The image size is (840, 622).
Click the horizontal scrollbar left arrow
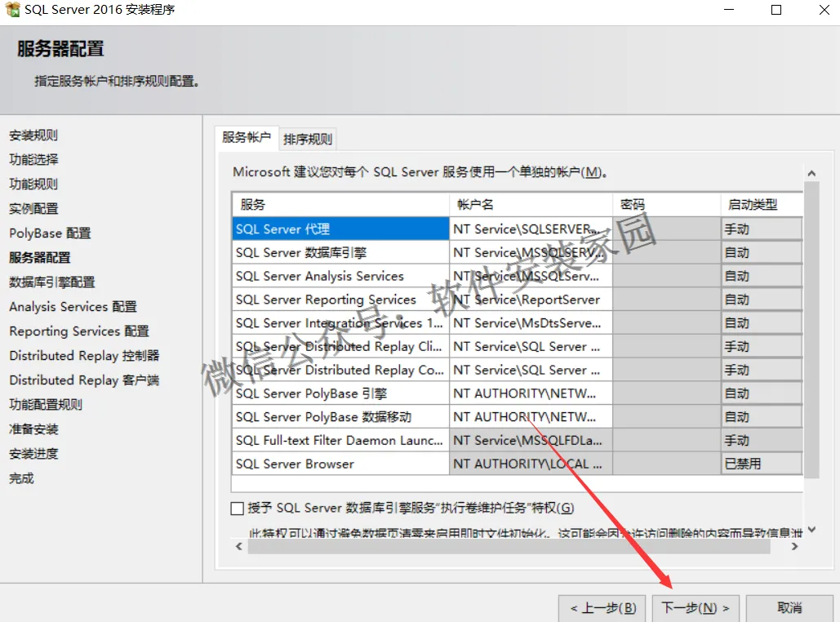[239, 546]
